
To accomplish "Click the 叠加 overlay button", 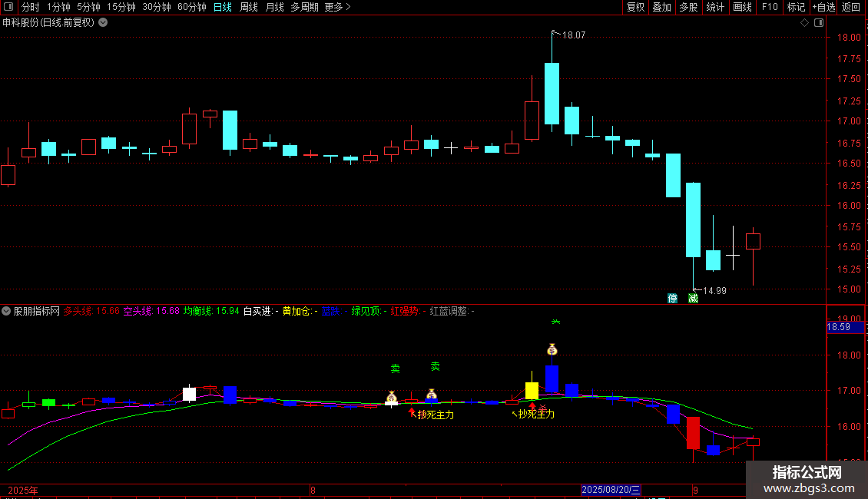I will [x=661, y=7].
